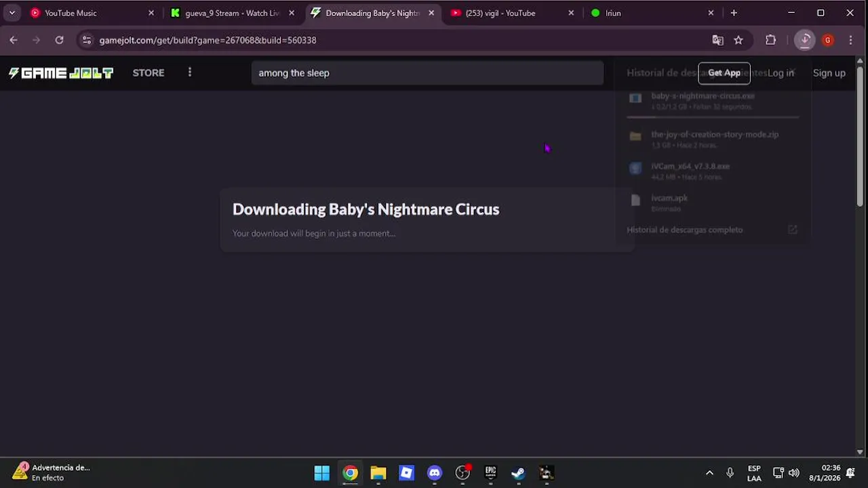Click the Game Jolt logo

pos(60,73)
